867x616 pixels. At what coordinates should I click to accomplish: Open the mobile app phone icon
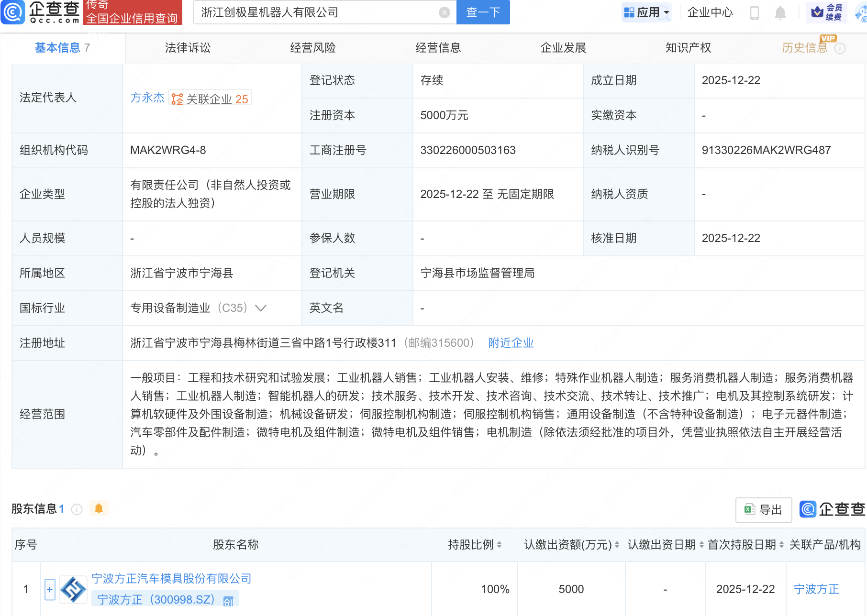754,12
